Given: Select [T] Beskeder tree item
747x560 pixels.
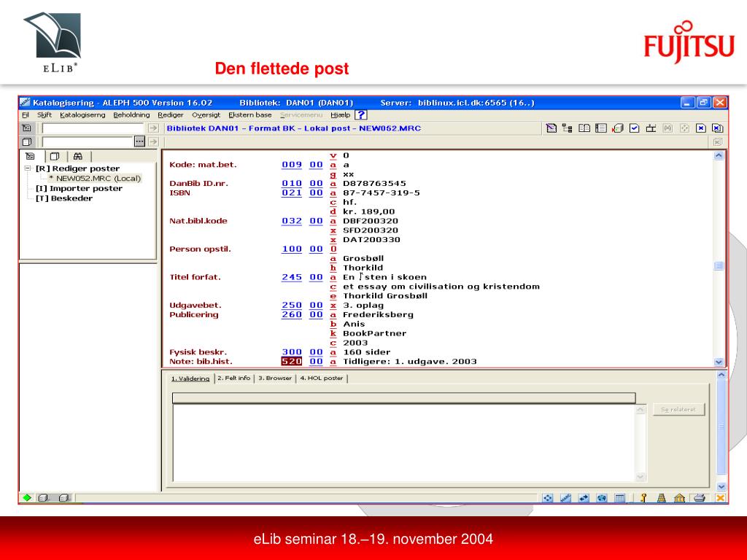Looking at the screenshot, I should coord(64,198).
